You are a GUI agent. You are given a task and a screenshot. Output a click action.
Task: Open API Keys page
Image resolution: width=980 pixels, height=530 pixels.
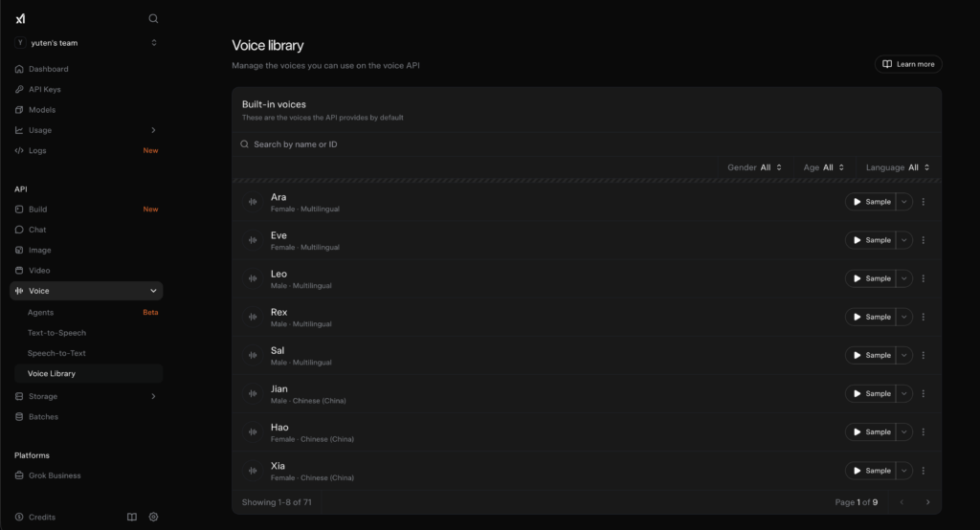[x=86, y=89]
